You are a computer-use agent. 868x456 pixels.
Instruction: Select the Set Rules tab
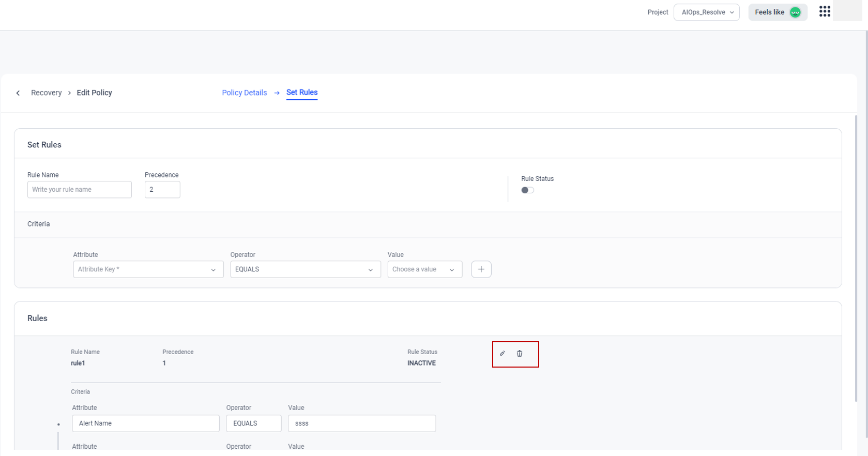[302, 93]
